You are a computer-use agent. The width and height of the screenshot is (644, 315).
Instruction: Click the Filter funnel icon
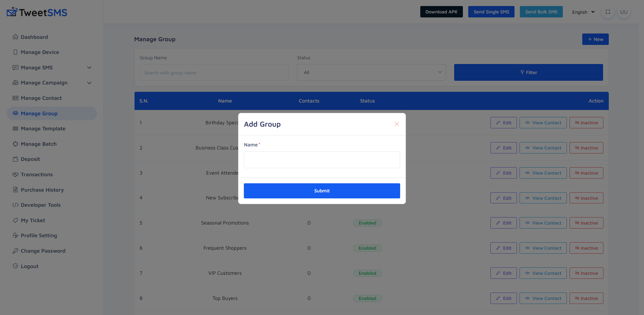coord(522,72)
